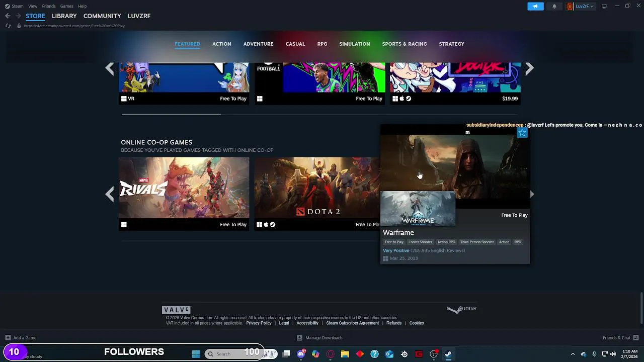Screen dimensions: 644x362
Task: Open Friends & Chat
Action: [621, 338]
